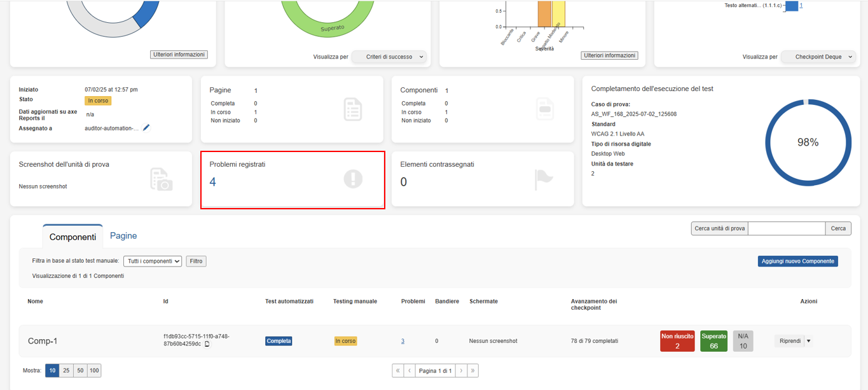Open the Criteri di successo dropdown
The image size is (868, 390).
[x=389, y=57]
